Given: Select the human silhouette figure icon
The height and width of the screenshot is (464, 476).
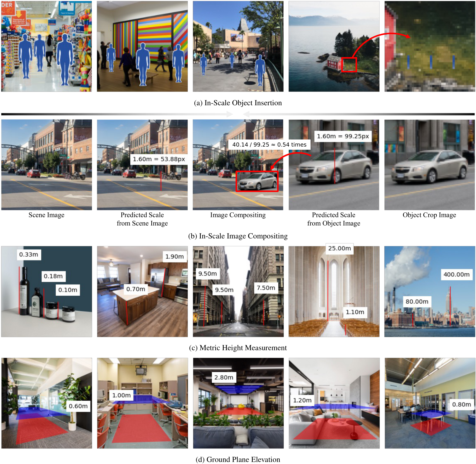Looking at the screenshot, I should 64,56.
